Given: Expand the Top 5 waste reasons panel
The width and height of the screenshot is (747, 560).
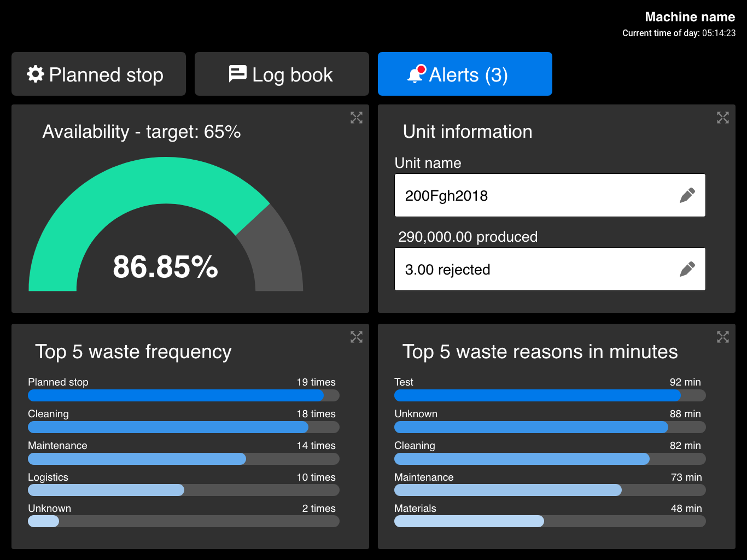Looking at the screenshot, I should point(723,337).
